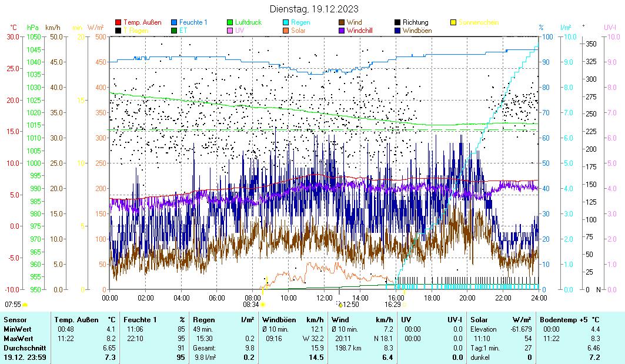Click the sun icon beside 07:55
Viewport: 625px width, 364px height.
point(25,305)
